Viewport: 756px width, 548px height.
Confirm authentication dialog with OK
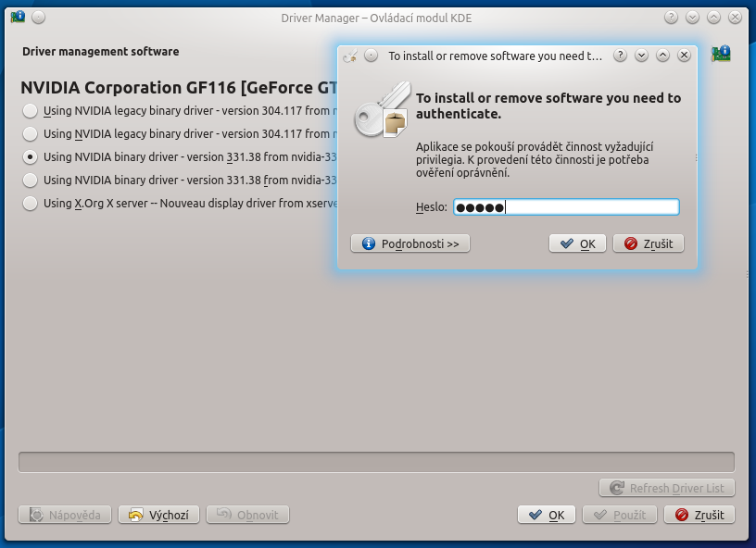[x=577, y=243]
